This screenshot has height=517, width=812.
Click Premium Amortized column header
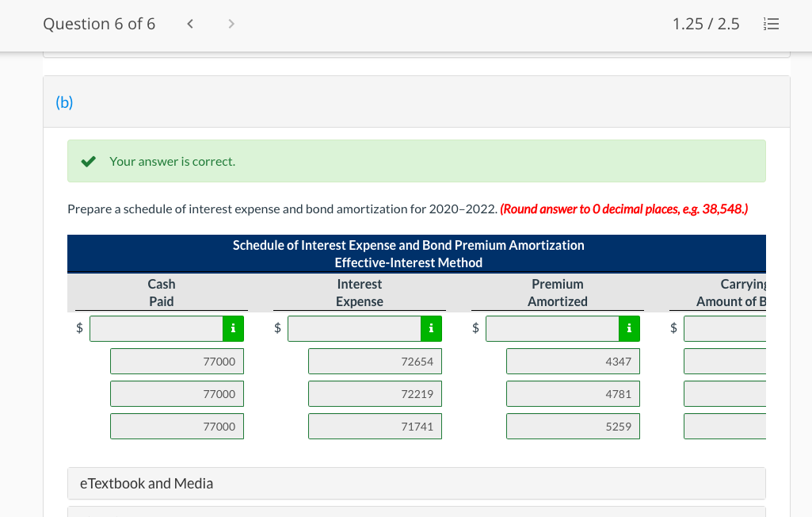tap(558, 293)
